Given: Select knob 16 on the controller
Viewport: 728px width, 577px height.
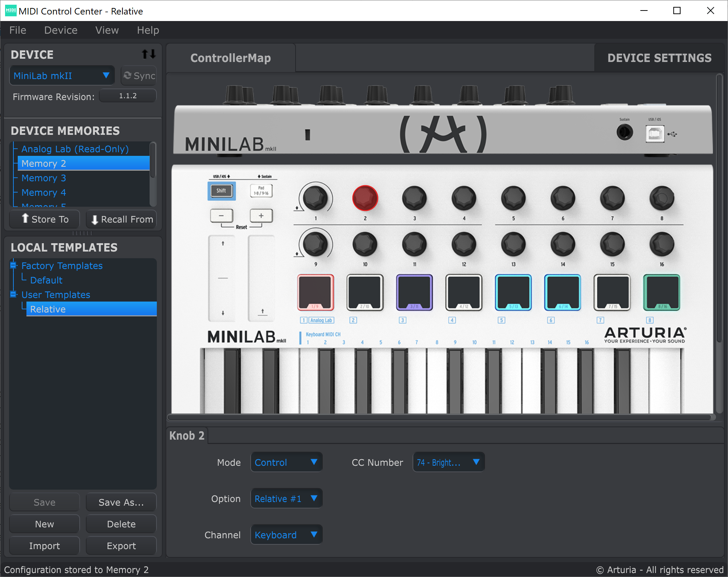Looking at the screenshot, I should tap(662, 244).
